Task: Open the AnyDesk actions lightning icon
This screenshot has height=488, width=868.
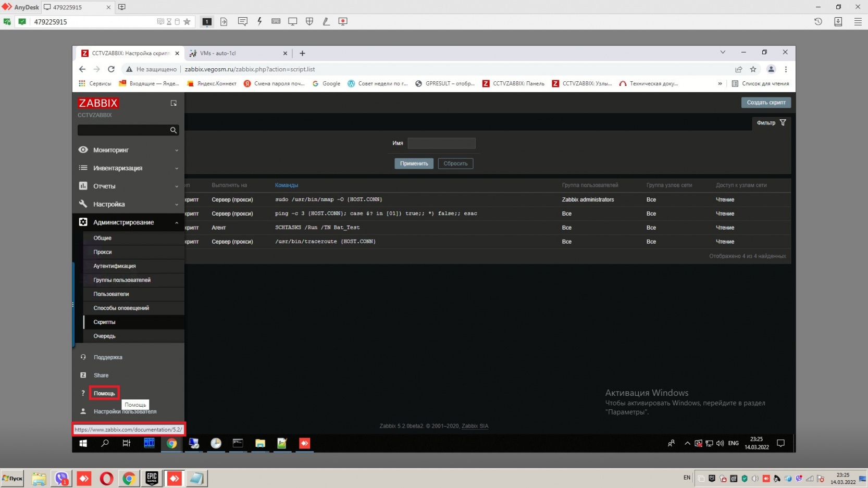Action: pos(259,21)
